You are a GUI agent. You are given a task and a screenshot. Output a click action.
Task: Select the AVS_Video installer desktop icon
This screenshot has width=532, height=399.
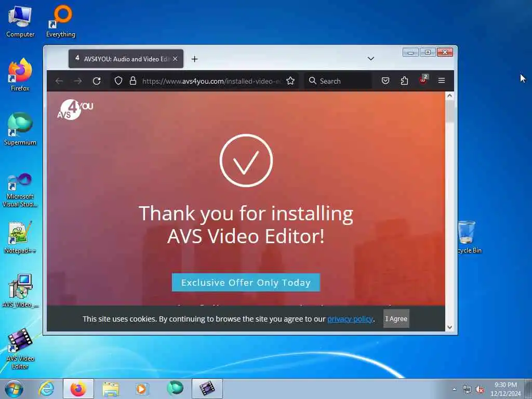(x=20, y=291)
